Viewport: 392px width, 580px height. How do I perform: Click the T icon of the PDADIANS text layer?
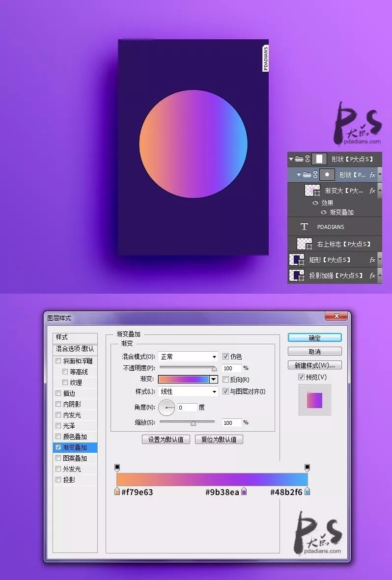[304, 226]
